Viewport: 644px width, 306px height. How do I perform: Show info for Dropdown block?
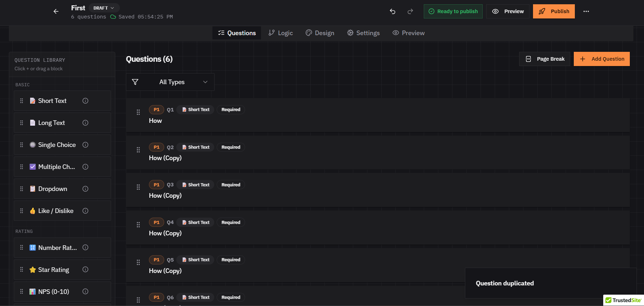pos(85,189)
